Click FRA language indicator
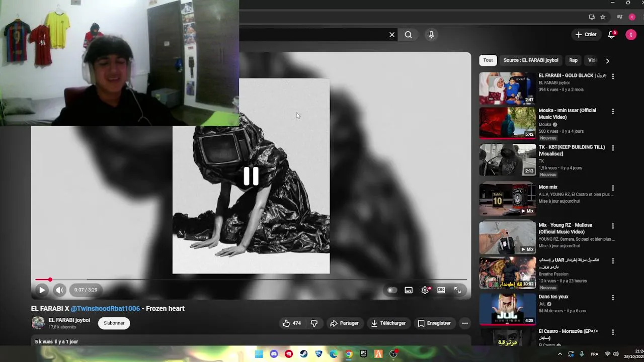 [595, 354]
